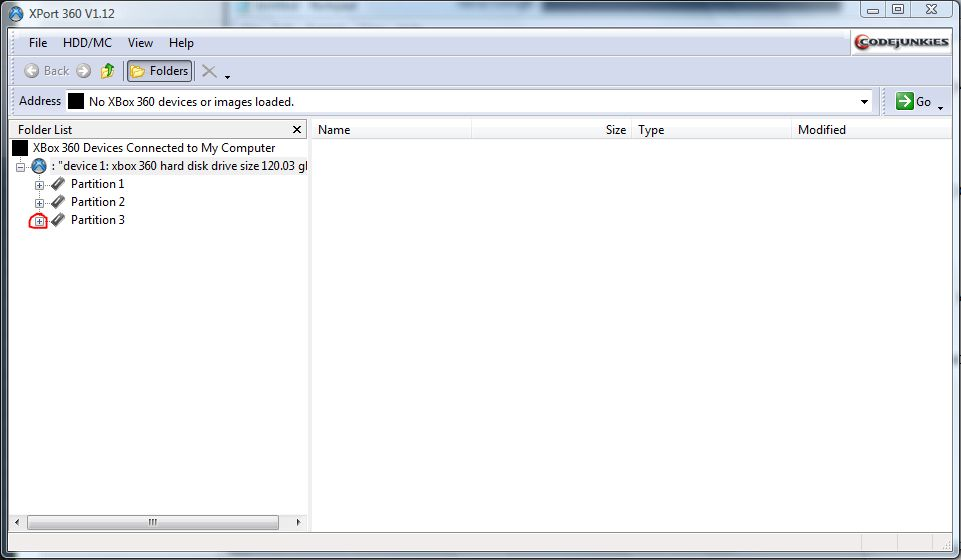Collapse the device 1 hard disk node
Screen dimensions: 961x560
click(x=20, y=167)
